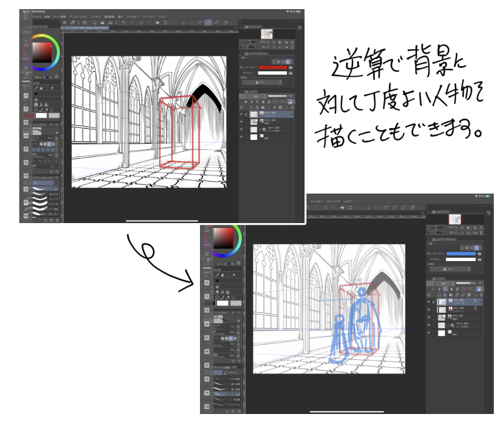Open the フィルター menu in the bottom screenshot
Viewport: 504px width, 429px height.
[316, 201]
